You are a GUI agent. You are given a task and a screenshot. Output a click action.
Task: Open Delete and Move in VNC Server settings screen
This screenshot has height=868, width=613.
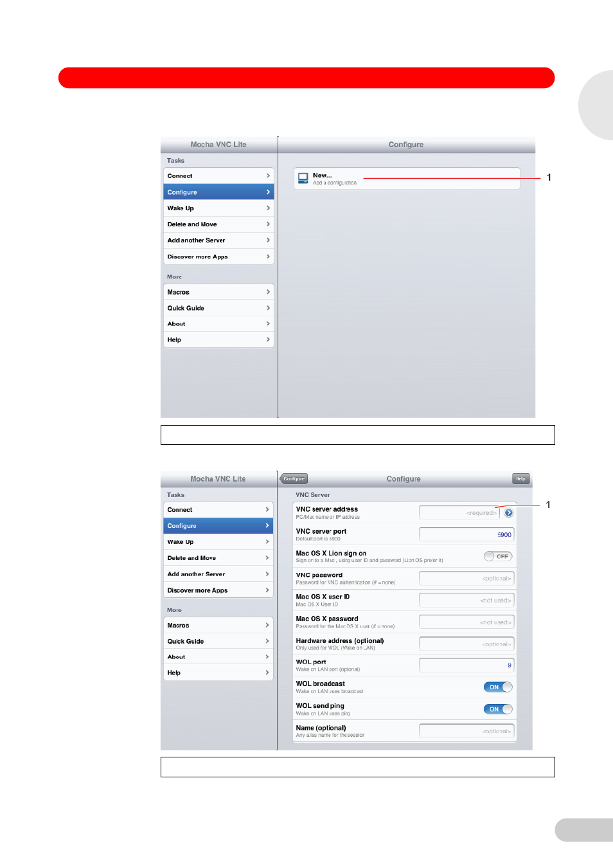point(218,558)
